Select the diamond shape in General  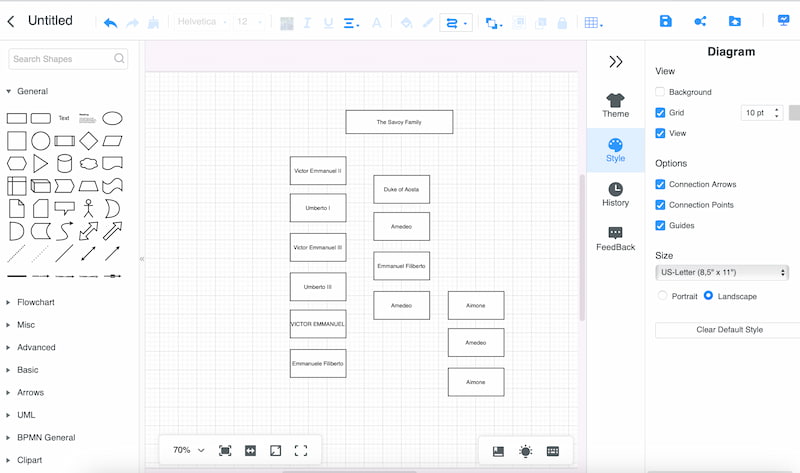pyautogui.click(x=88, y=141)
